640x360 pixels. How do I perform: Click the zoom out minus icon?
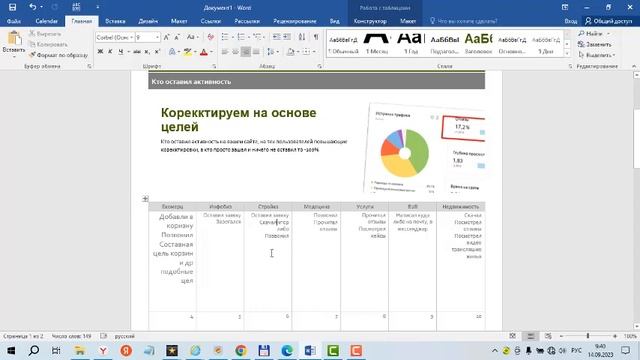point(561,336)
